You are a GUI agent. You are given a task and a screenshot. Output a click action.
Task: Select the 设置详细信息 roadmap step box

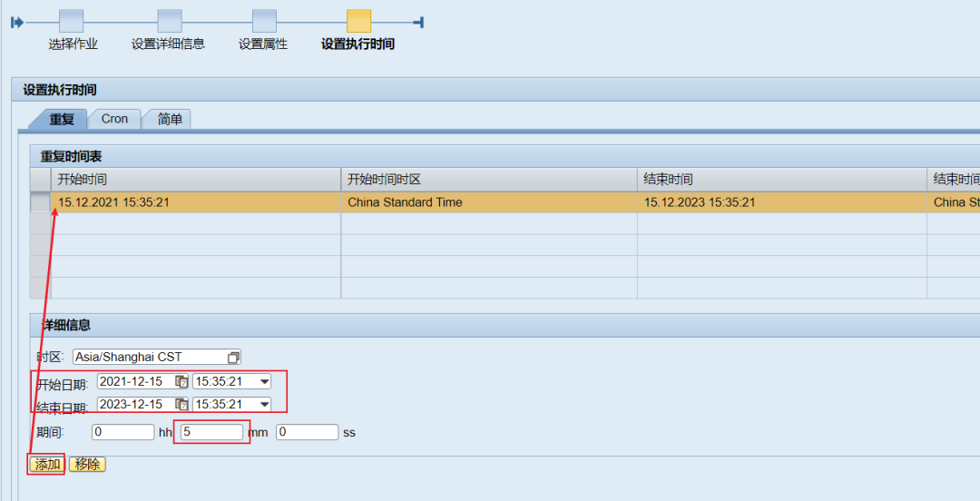click(170, 21)
